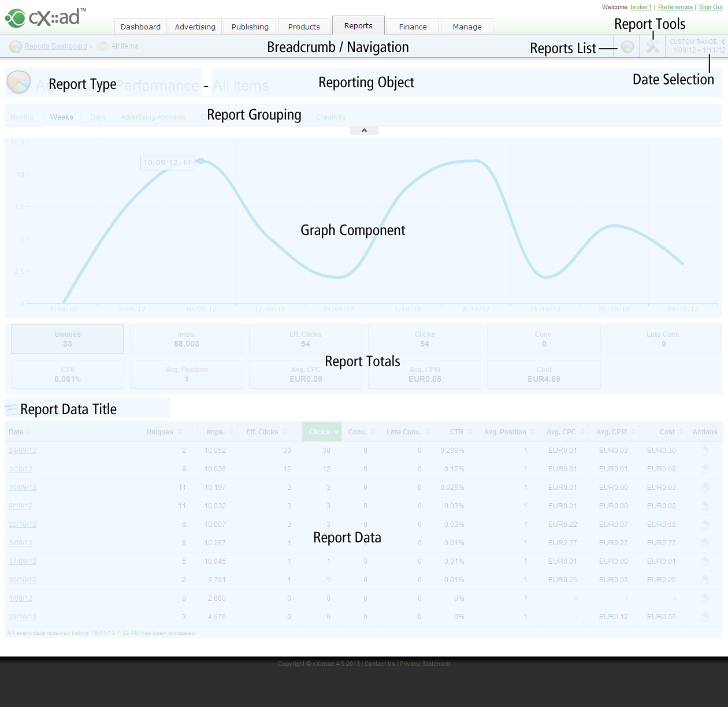Image resolution: width=728 pixels, height=707 pixels.
Task: Select the Cost totals metric box
Action: pos(544,374)
